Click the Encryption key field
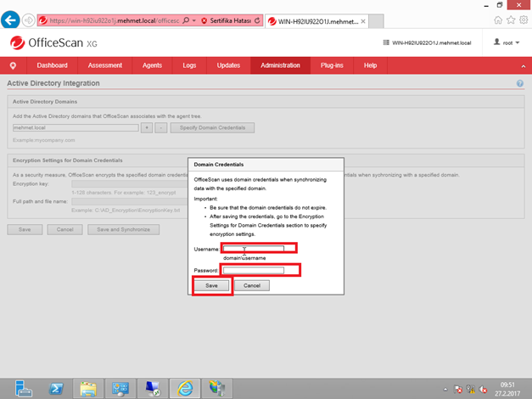 click(x=129, y=183)
